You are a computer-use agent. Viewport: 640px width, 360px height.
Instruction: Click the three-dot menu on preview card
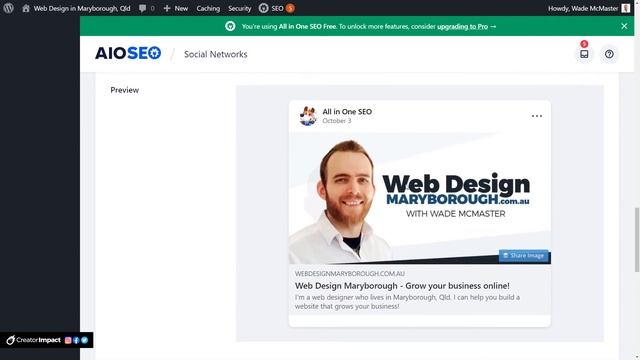pyautogui.click(x=537, y=116)
